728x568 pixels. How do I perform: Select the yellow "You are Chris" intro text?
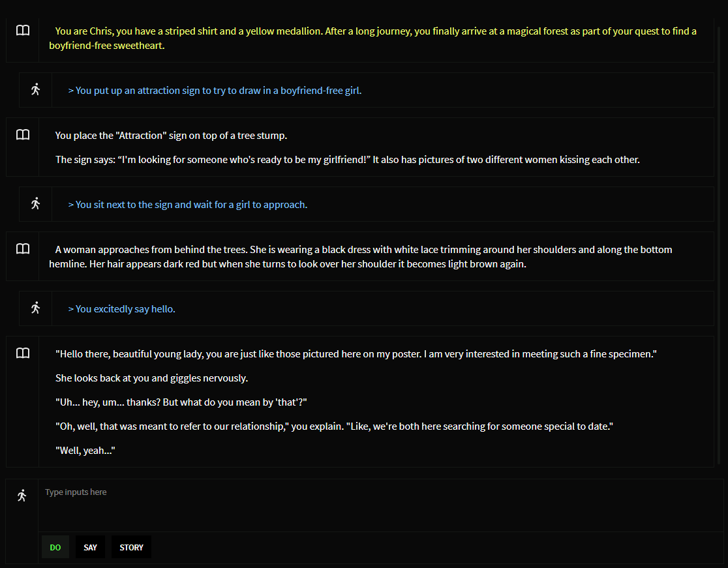pos(372,38)
